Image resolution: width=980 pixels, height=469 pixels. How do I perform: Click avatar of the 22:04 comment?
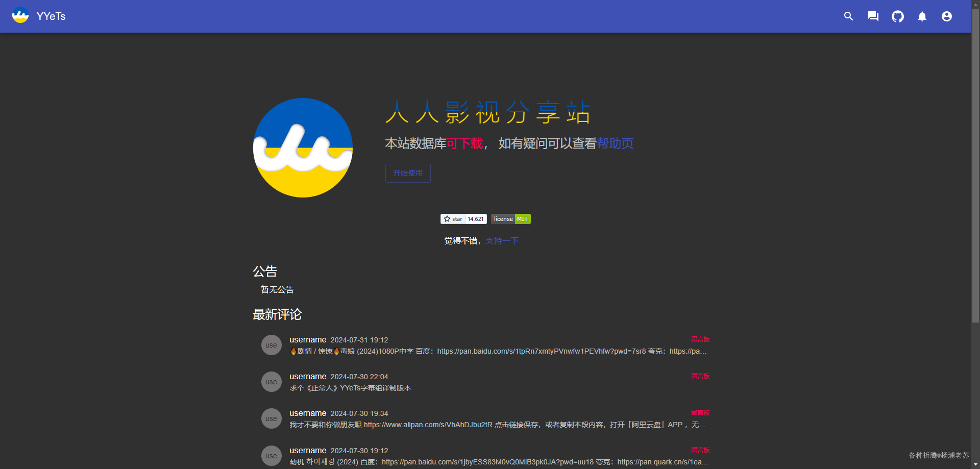272,382
